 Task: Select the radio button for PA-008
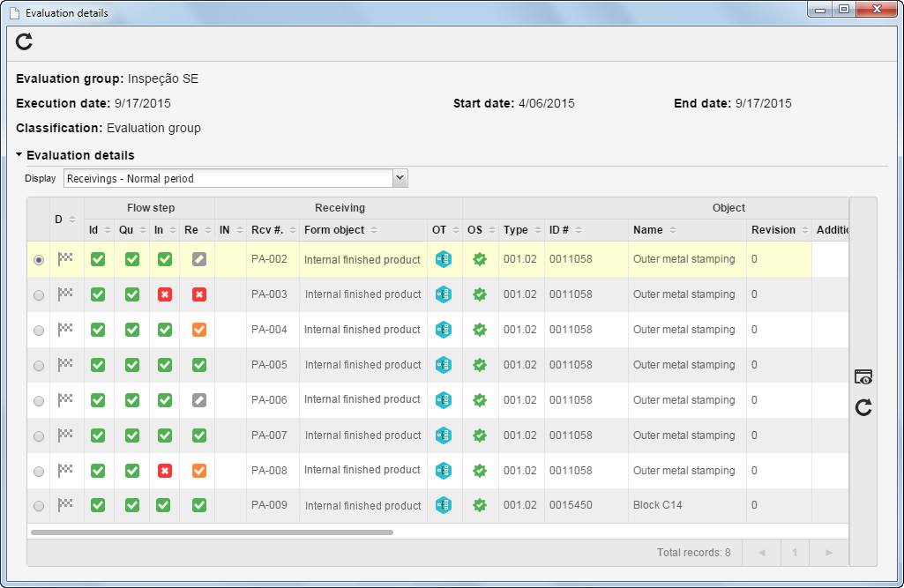tap(39, 472)
